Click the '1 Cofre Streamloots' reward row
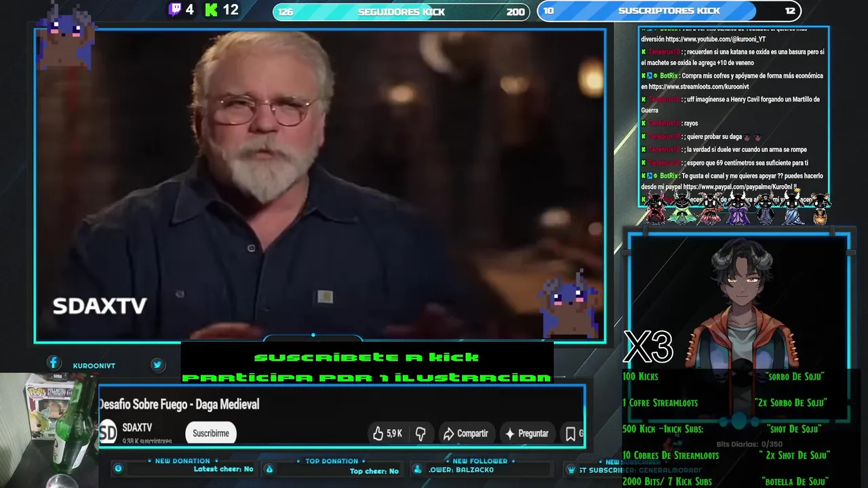 [x=724, y=403]
